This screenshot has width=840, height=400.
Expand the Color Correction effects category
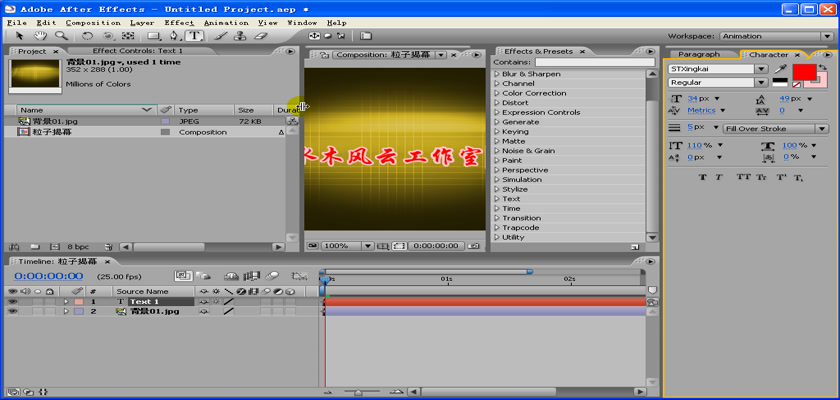pyautogui.click(x=497, y=93)
